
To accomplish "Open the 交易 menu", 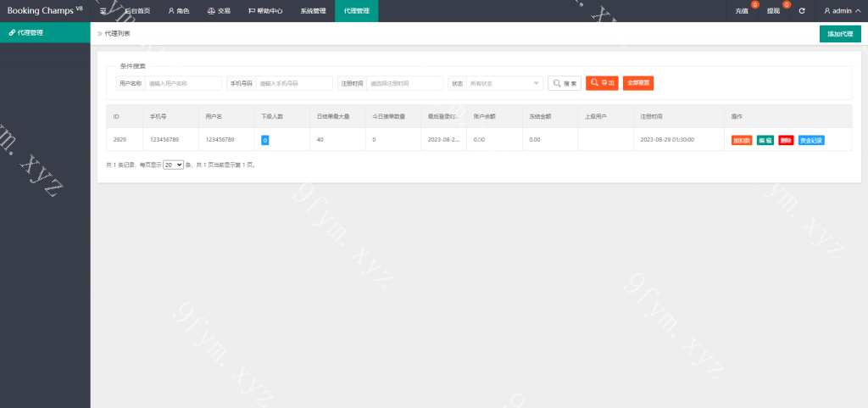I will click(219, 10).
